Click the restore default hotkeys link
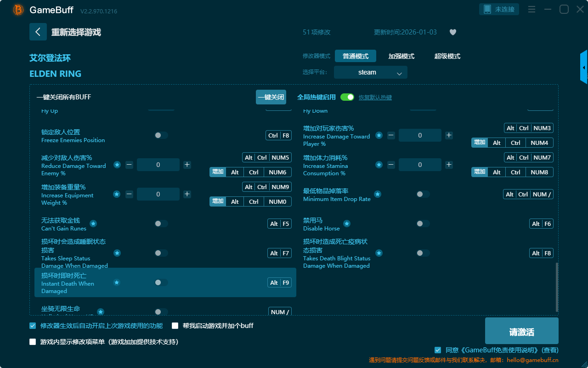 coord(375,98)
